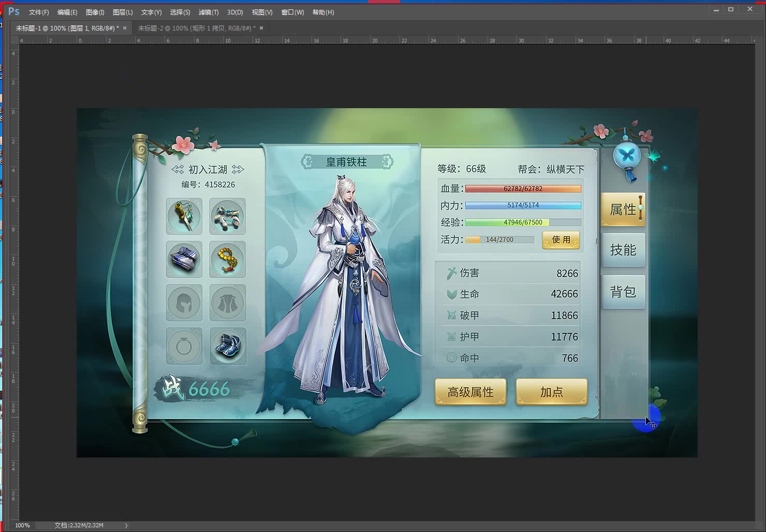Open the 图像(I) menu
The width and height of the screenshot is (766, 532).
pyautogui.click(x=95, y=12)
